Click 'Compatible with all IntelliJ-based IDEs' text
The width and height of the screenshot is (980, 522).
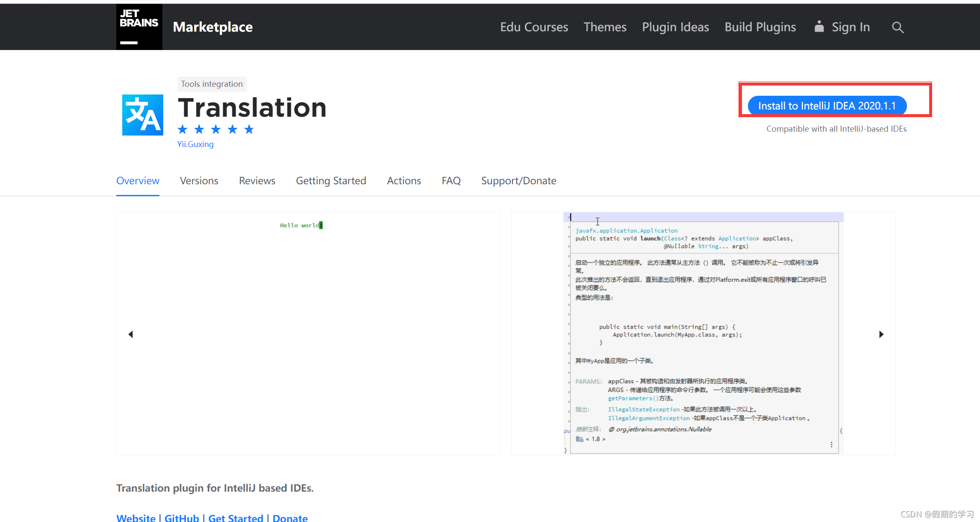836,129
